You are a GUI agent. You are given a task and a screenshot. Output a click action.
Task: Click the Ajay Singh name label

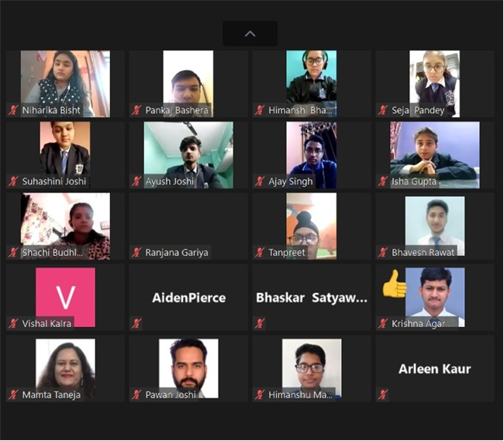pyautogui.click(x=291, y=181)
